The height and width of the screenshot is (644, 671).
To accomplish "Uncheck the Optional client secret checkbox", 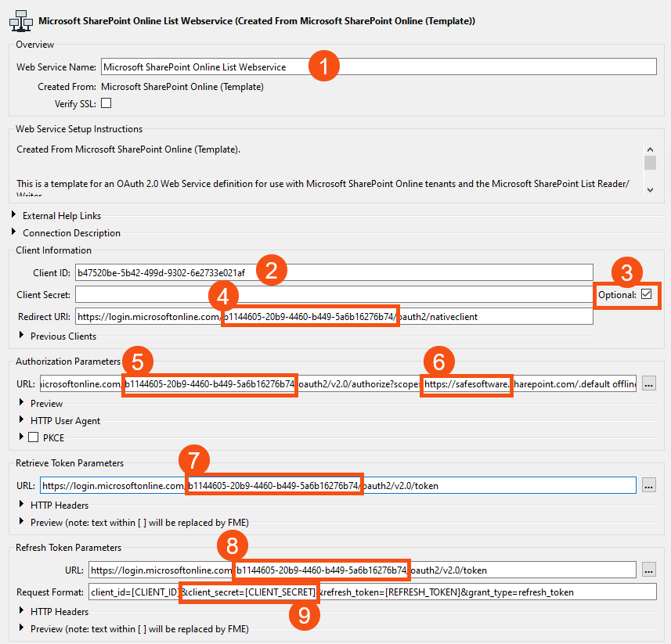I will click(646, 294).
